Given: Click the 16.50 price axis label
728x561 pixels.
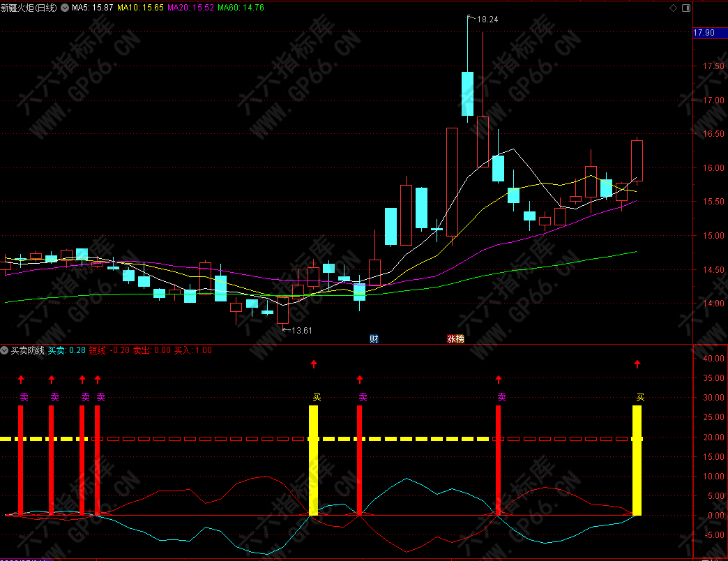Looking at the screenshot, I should click(713, 134).
